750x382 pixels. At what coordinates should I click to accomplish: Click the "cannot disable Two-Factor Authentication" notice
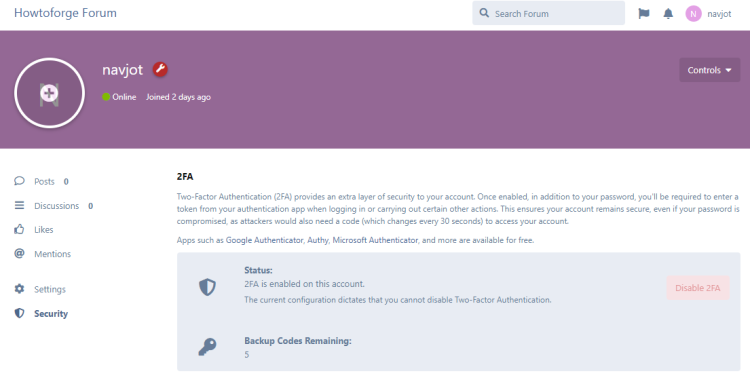pos(397,300)
